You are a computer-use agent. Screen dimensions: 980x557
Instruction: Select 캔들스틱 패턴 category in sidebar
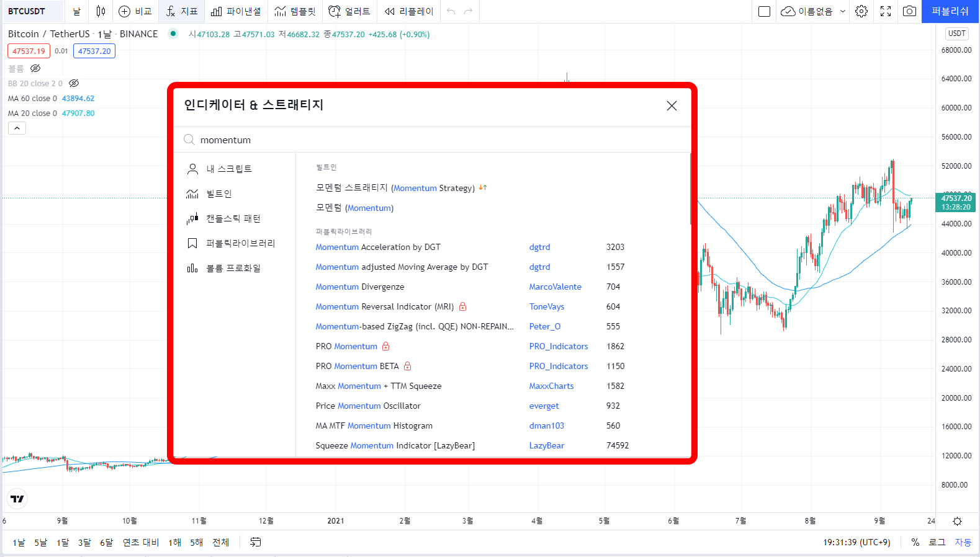[x=233, y=218]
